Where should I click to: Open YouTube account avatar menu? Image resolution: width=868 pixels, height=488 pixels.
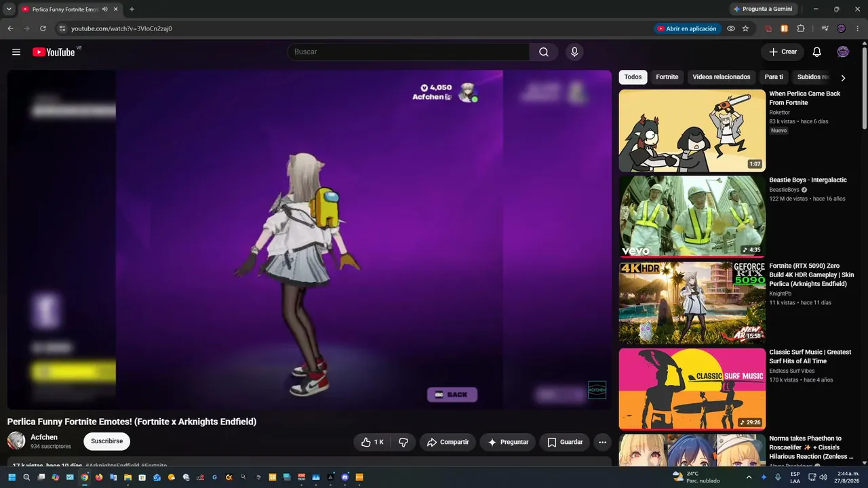pyautogui.click(x=843, y=52)
